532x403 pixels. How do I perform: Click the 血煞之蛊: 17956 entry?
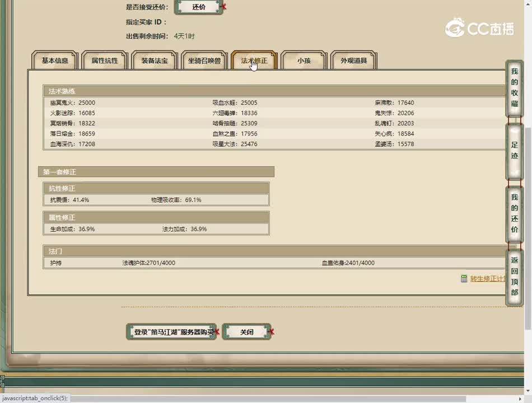coord(235,134)
